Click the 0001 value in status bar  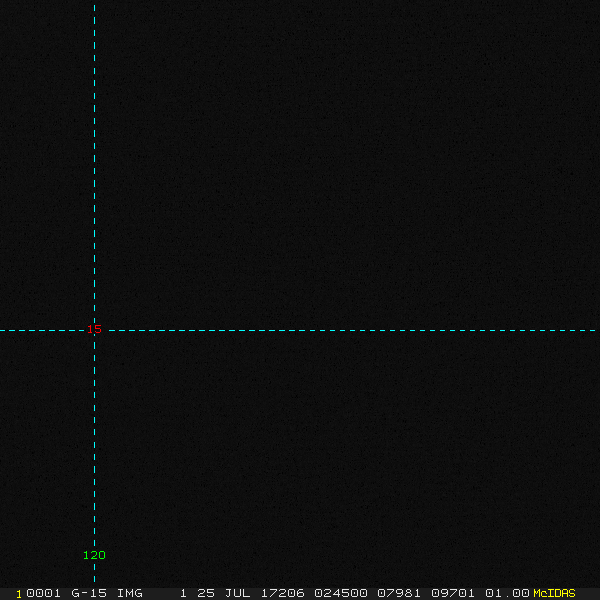click(43, 593)
